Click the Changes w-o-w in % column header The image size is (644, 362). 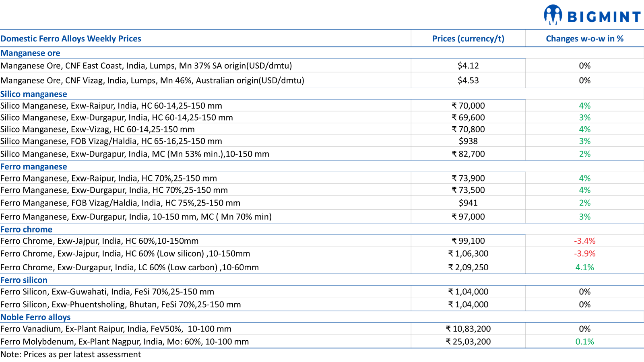tap(584, 39)
